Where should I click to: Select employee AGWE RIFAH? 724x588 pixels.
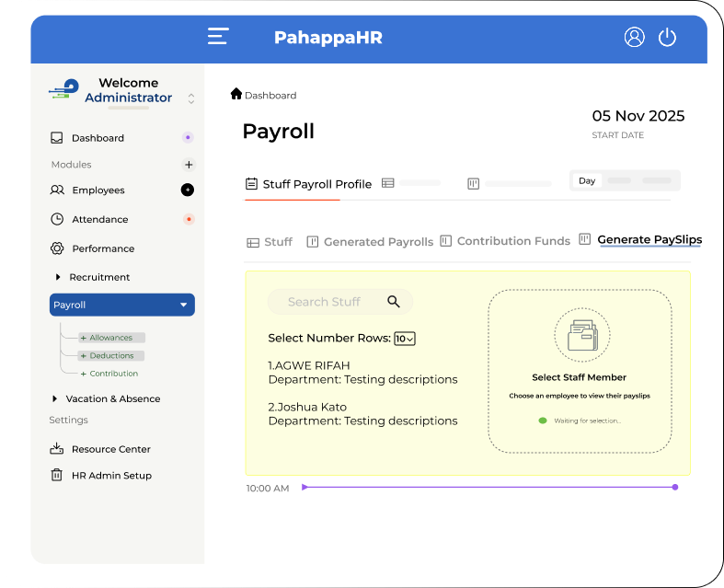click(309, 365)
